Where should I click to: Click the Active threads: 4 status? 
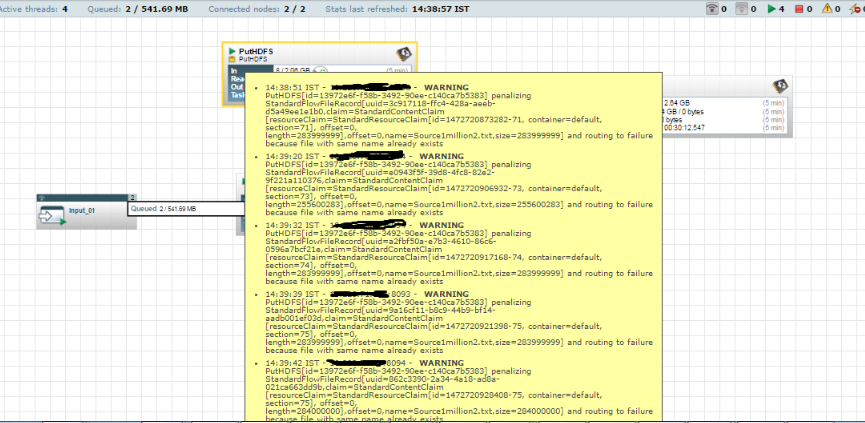coord(34,9)
